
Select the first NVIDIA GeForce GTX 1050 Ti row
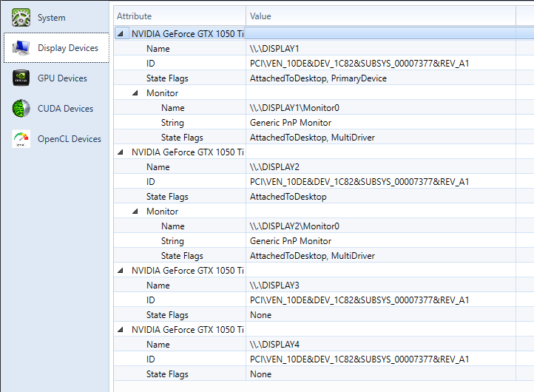click(x=323, y=34)
